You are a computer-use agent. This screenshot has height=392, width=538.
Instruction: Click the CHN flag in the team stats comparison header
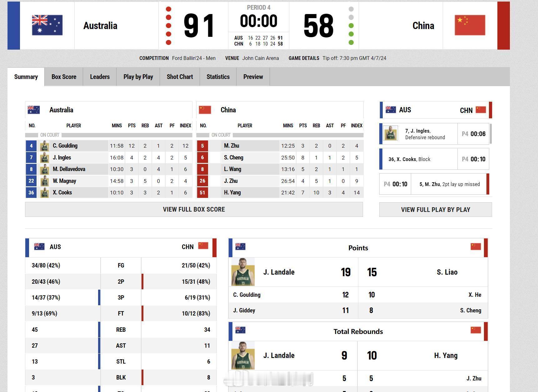tap(203, 246)
